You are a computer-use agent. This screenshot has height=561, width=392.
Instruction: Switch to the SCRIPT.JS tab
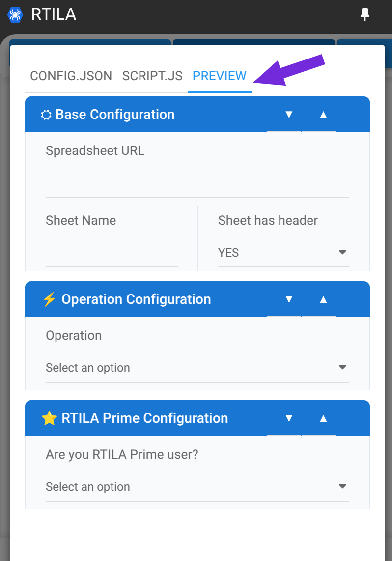click(152, 76)
